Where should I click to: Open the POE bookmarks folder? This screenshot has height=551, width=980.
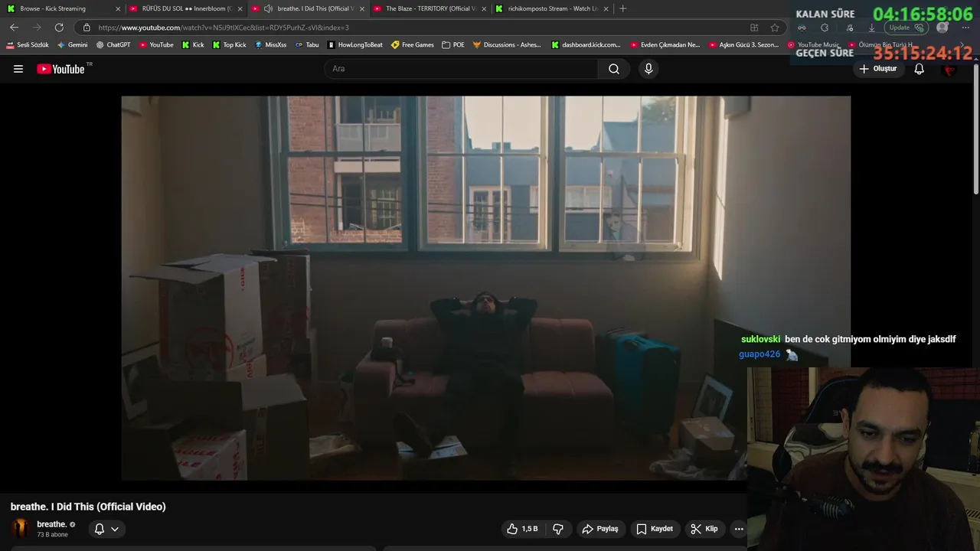[x=453, y=45]
